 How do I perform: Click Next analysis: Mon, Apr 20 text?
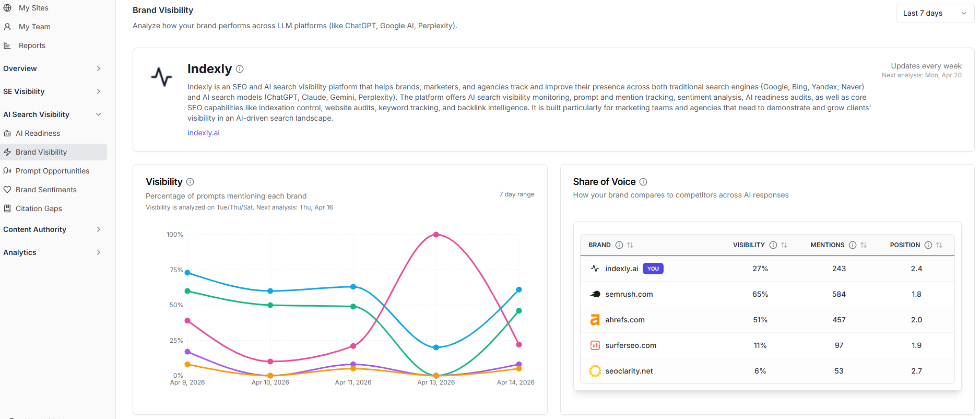[922, 75]
